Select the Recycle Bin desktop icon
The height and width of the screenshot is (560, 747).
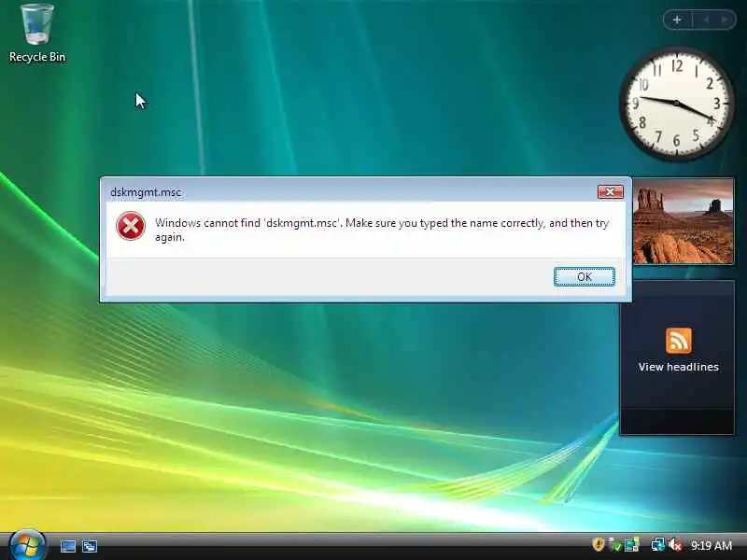pyautogui.click(x=37, y=34)
